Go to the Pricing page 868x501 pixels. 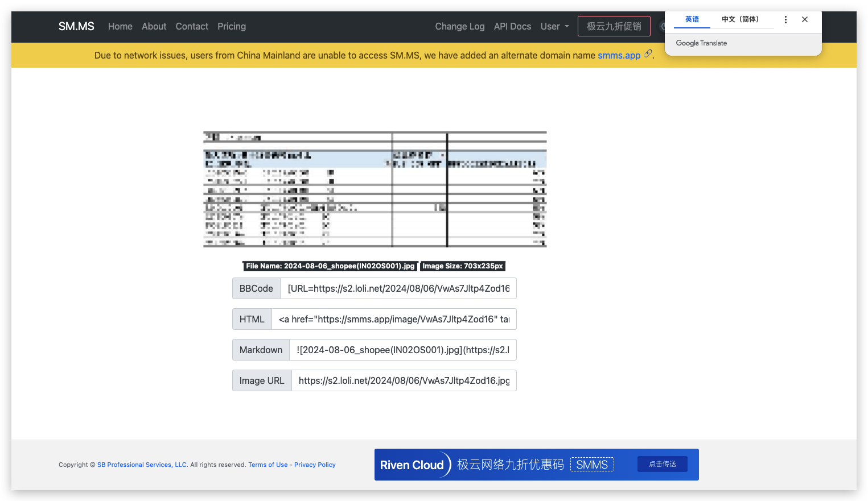tap(232, 26)
